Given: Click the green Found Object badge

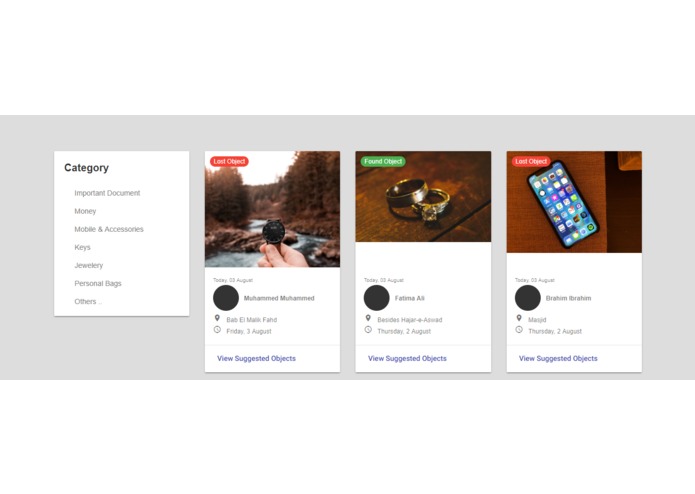Looking at the screenshot, I should [x=383, y=161].
